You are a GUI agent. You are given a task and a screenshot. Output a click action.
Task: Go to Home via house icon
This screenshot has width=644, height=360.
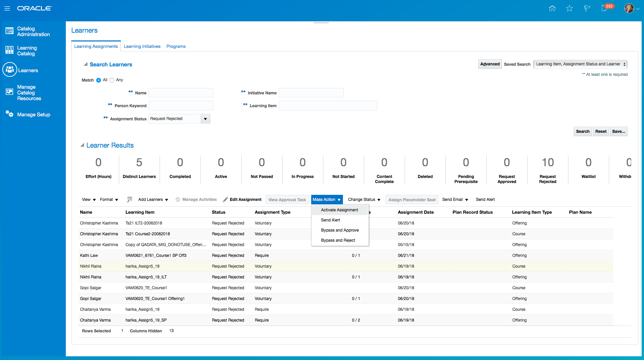pos(552,8)
